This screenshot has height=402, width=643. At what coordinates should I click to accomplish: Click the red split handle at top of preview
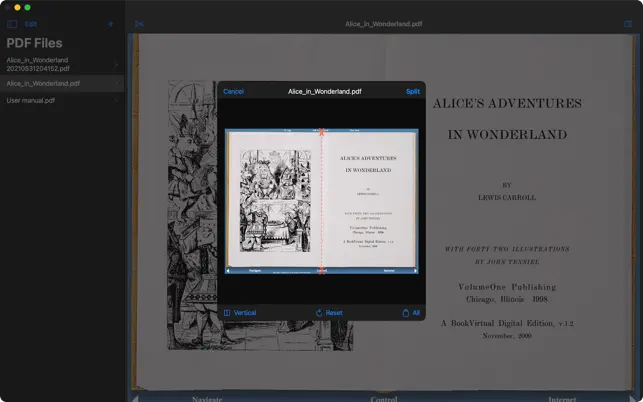coord(322,132)
